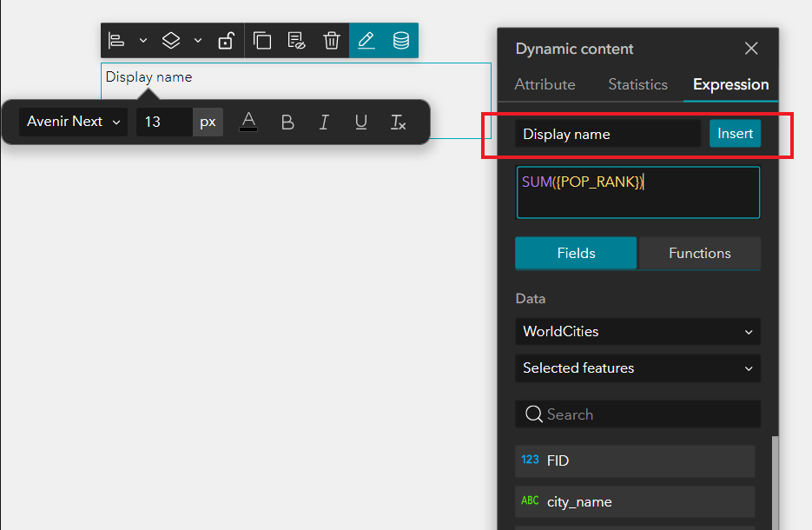Toggle the text edit pencil icon
Screen dimensions: 812x530
pos(366,41)
